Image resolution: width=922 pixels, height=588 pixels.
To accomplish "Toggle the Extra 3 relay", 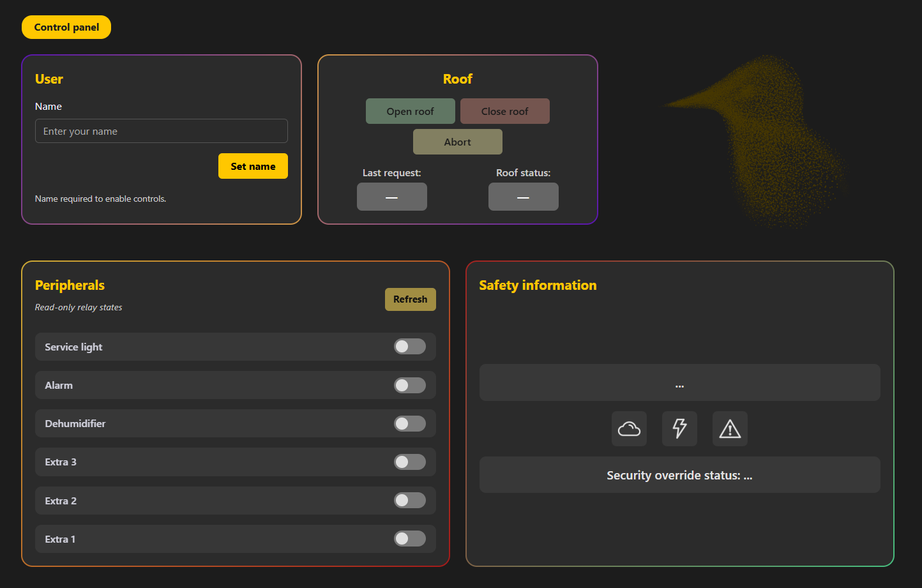I will (x=409, y=462).
